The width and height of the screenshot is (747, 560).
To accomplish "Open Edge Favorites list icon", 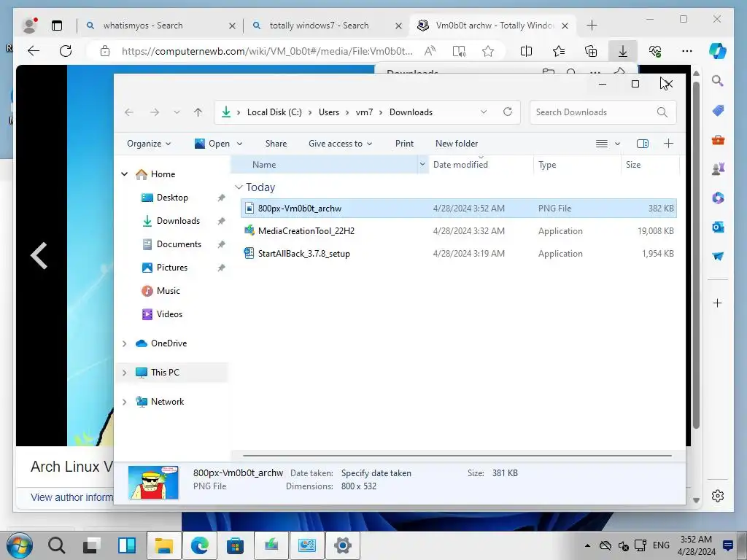I will (558, 51).
